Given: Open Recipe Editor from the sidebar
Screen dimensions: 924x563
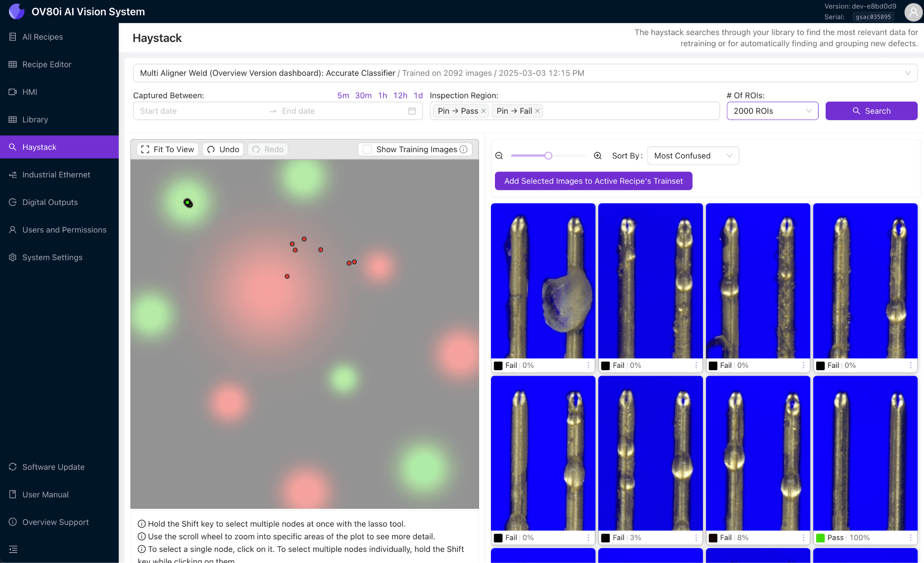Looking at the screenshot, I should (47, 65).
